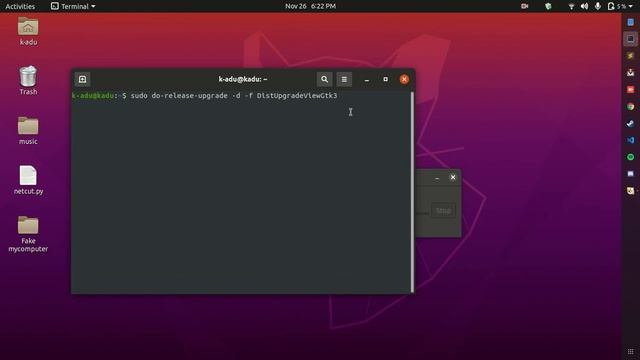640x360 pixels.
Task: Open the red recorder icon in dock
Action: click(x=631, y=89)
